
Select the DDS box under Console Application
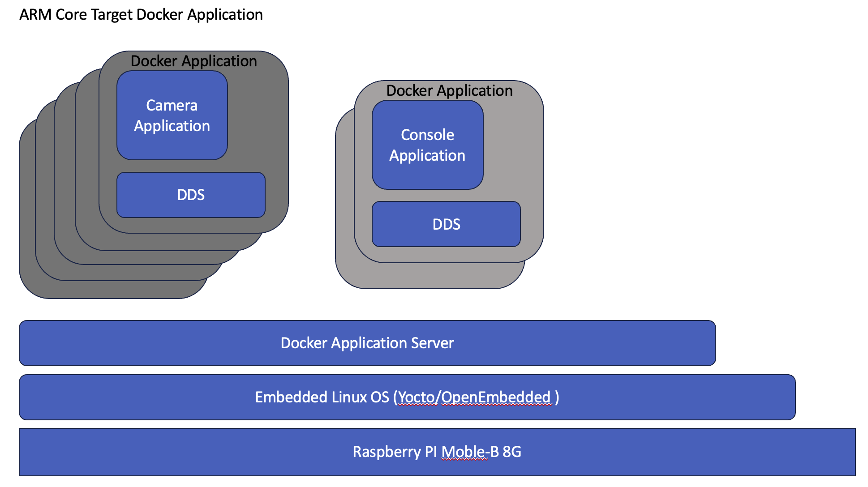(446, 224)
